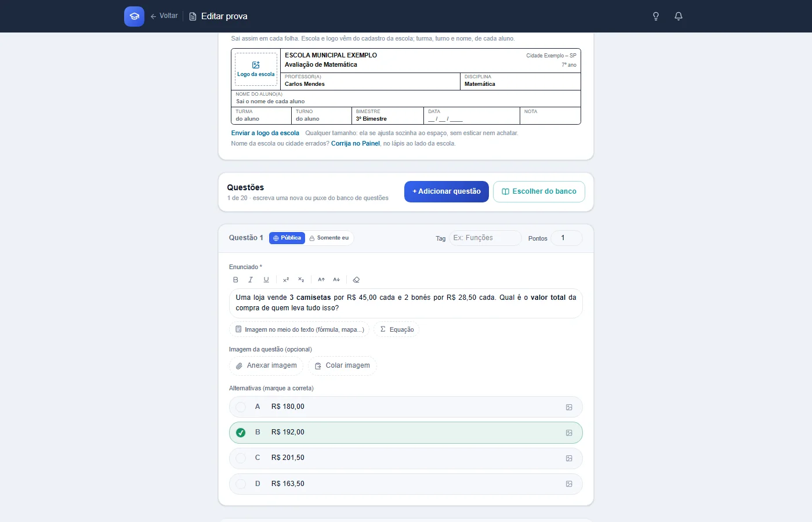Open the notifications bell

pyautogui.click(x=679, y=16)
